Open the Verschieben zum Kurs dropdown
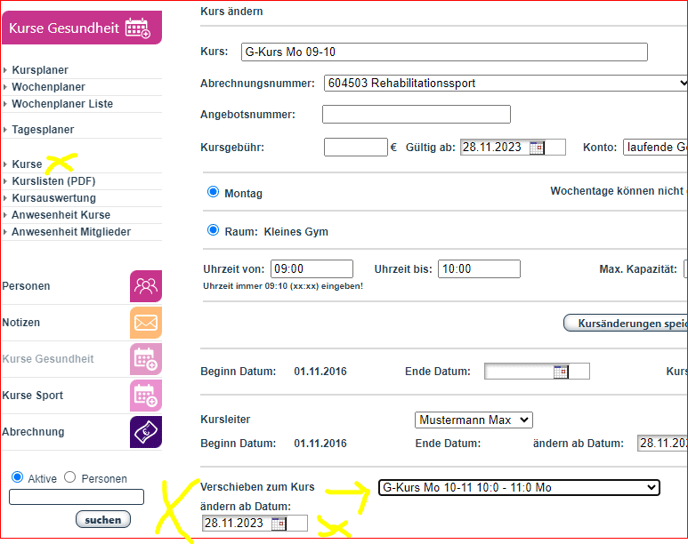The height and width of the screenshot is (544, 688). [519, 487]
